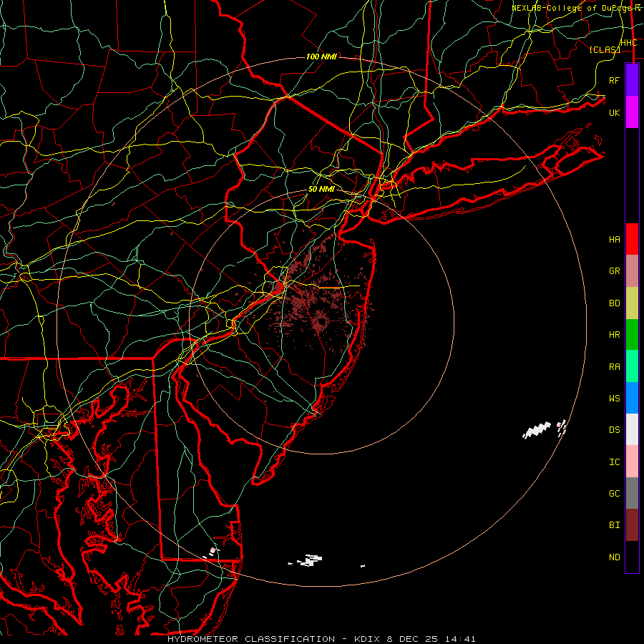
Task: Click the GR legend label
Action: click(x=614, y=271)
